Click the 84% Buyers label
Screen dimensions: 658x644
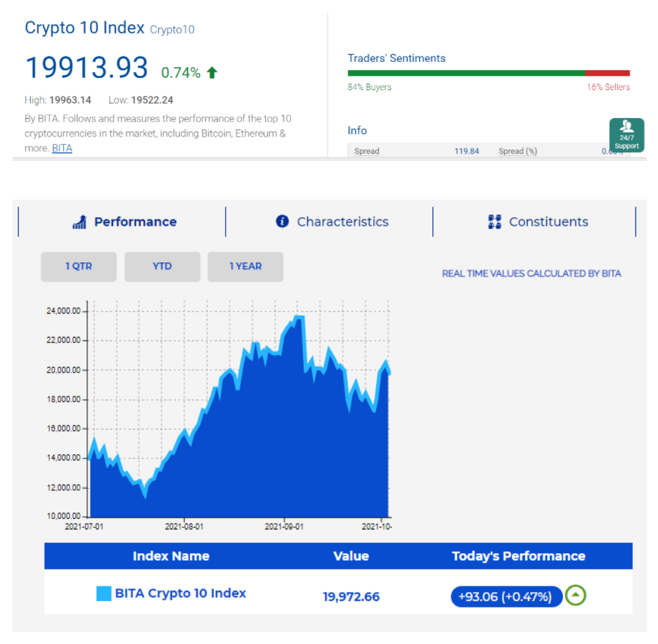point(369,87)
